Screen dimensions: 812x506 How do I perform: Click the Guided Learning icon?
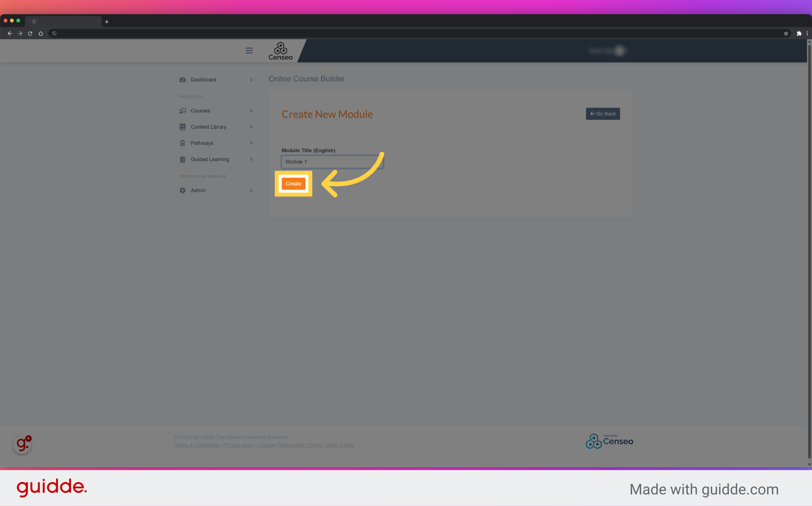[x=182, y=159]
